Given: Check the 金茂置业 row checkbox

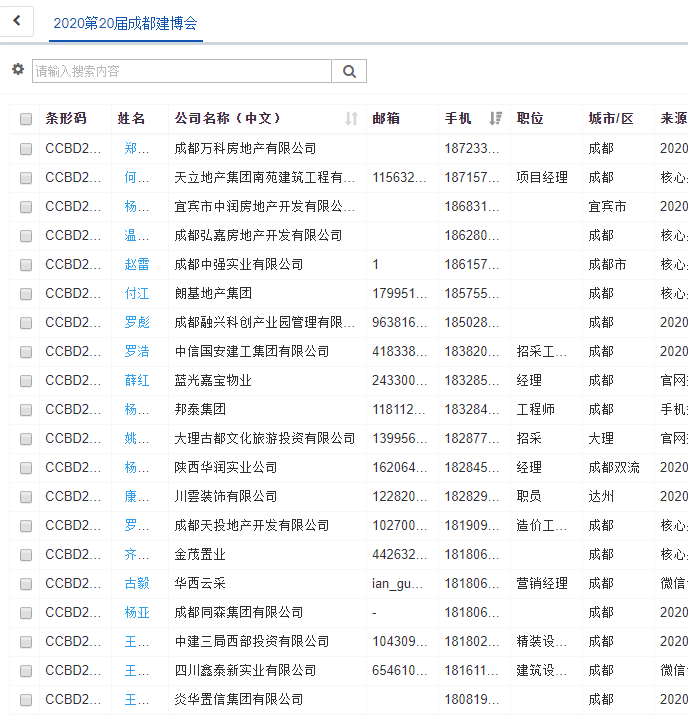Looking at the screenshot, I should (26, 555).
